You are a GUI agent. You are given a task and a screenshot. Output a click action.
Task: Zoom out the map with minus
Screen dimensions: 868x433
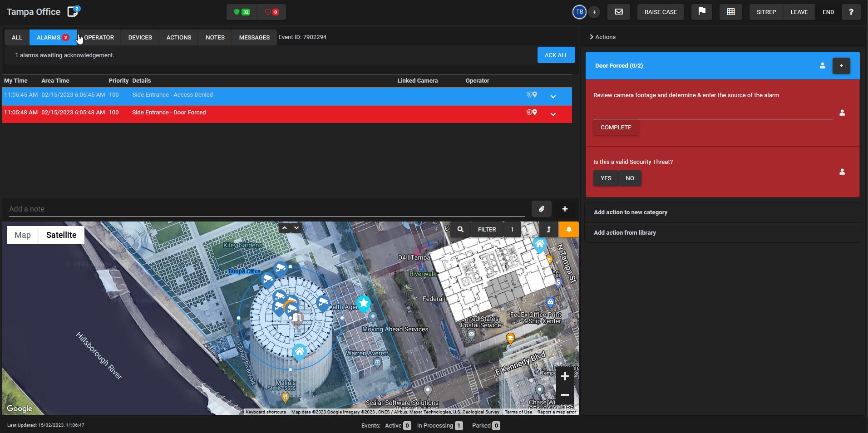[565, 395]
